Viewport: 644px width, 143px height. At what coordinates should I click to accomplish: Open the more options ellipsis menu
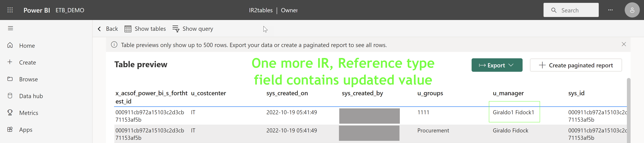[x=610, y=10]
